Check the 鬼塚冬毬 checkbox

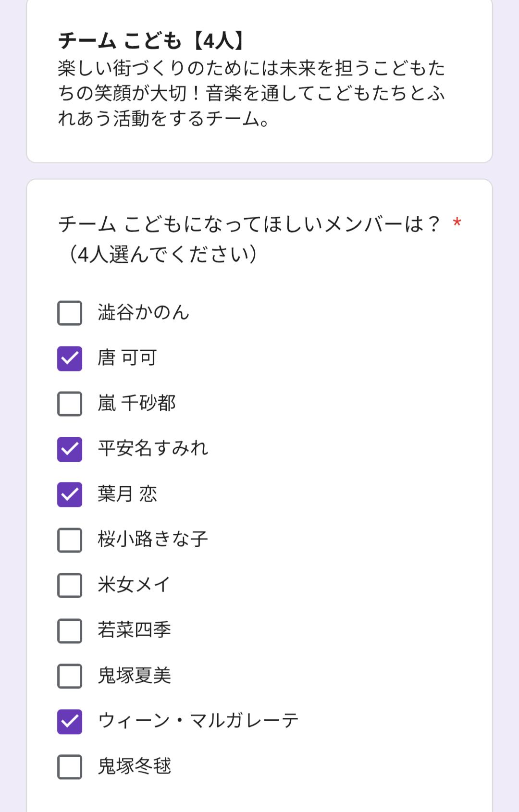(70, 767)
